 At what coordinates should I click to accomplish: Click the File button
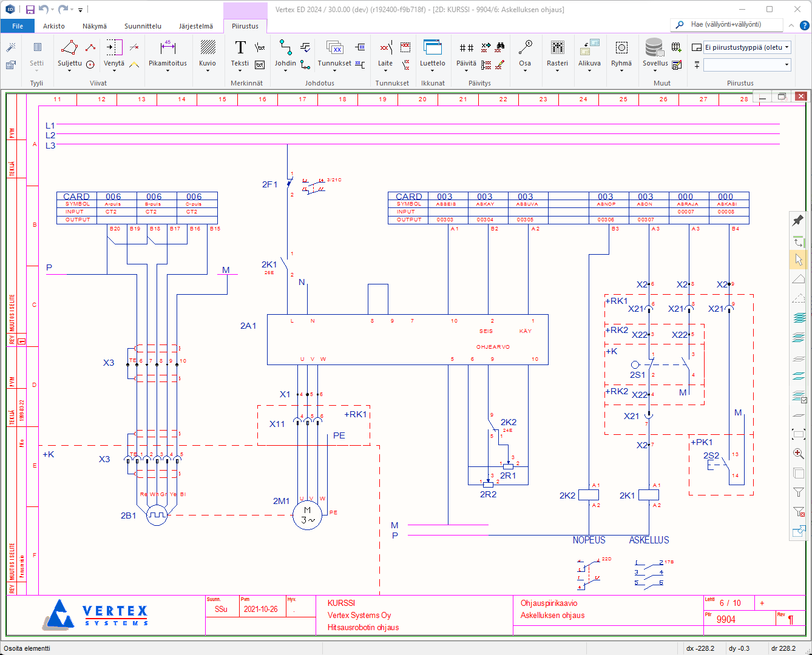pos(18,26)
